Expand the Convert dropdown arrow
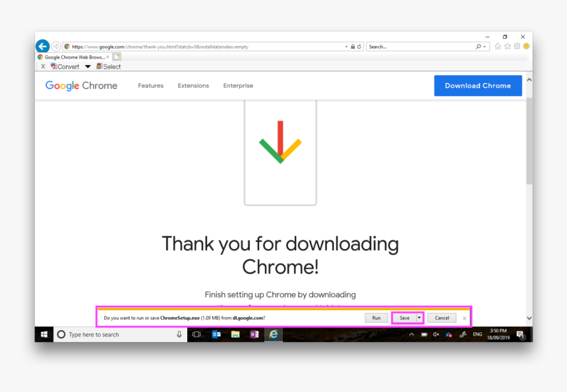Screen dimensions: 567x392 [x=88, y=67]
